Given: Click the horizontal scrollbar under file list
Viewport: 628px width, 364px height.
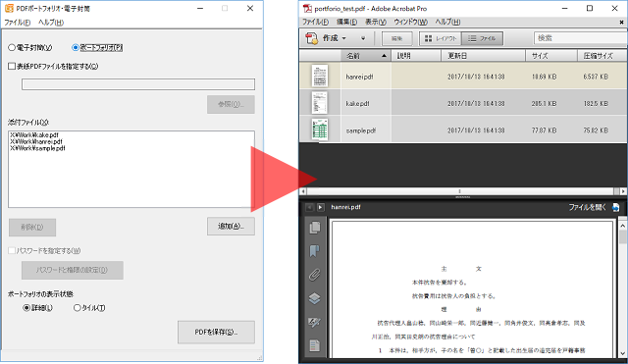Looking at the screenshot, I should click(x=460, y=191).
